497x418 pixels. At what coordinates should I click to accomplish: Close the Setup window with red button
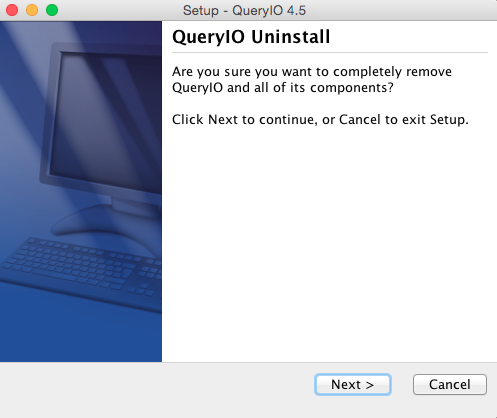point(12,10)
